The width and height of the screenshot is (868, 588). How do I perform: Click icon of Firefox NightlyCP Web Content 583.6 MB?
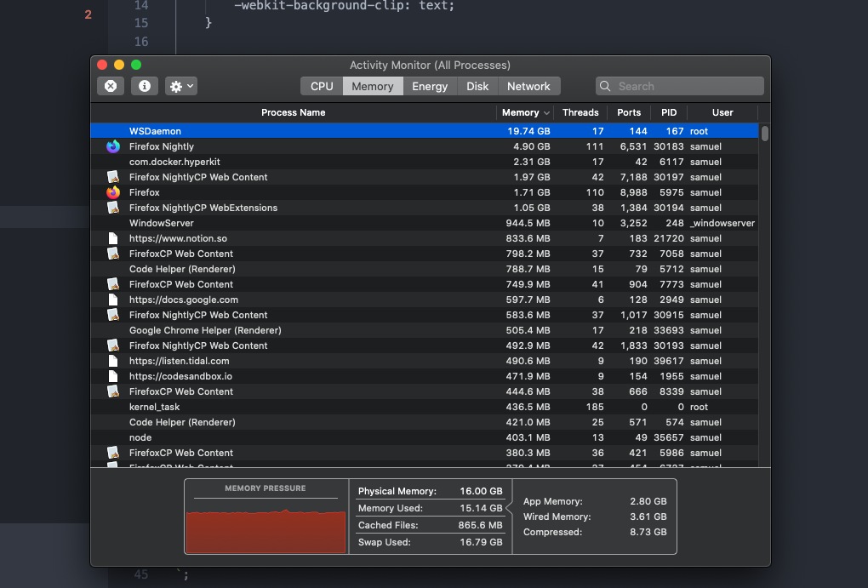tap(113, 315)
